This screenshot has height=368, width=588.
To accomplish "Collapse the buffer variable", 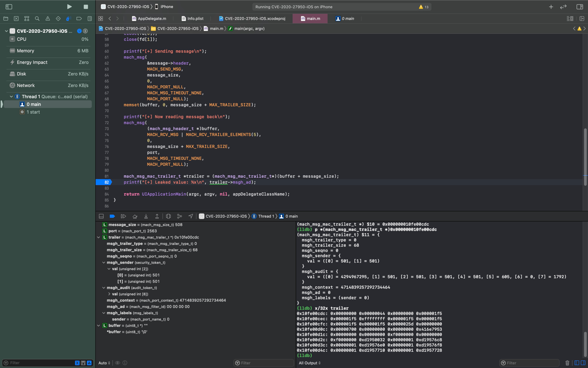I will (x=98, y=325).
